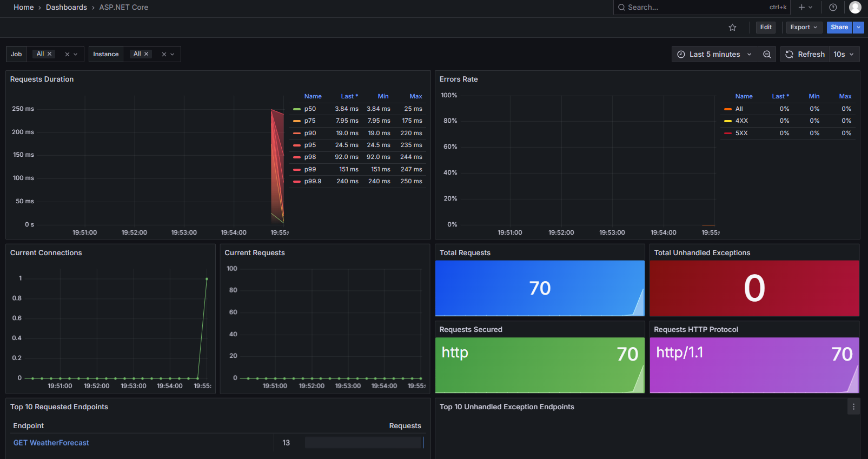868x459 pixels.
Task: Sort Requests Duration legend by Last
Action: point(349,96)
